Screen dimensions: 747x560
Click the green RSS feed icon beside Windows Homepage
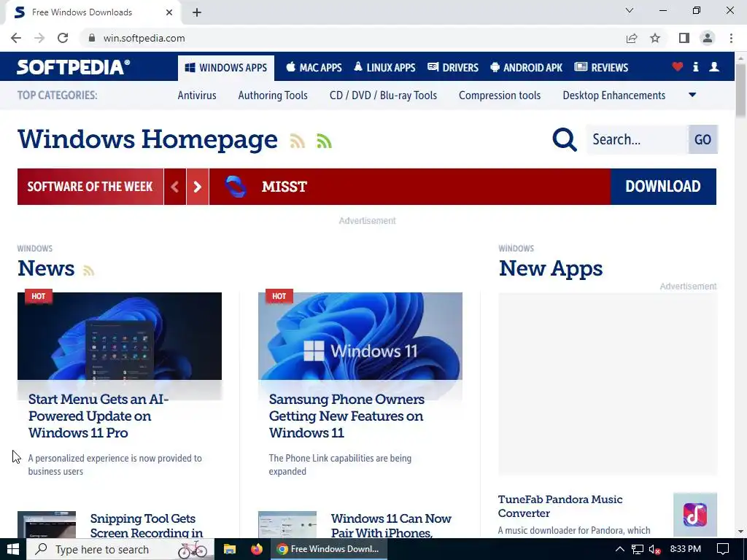coord(324,141)
